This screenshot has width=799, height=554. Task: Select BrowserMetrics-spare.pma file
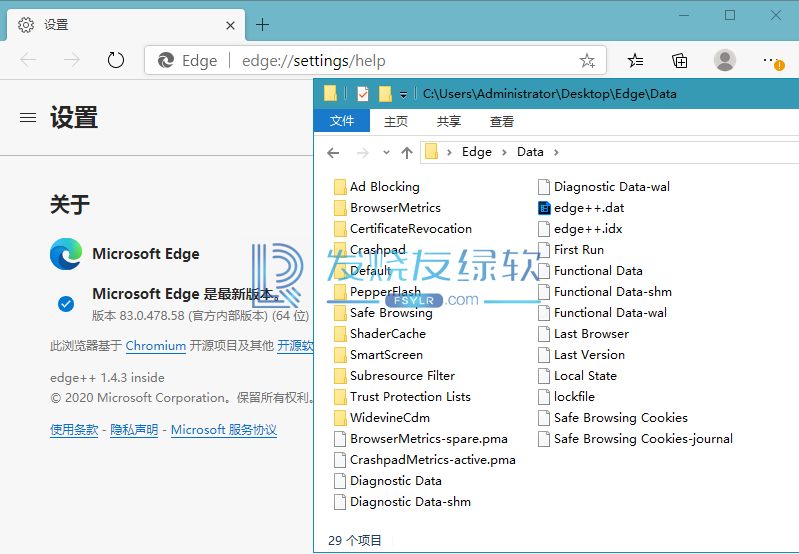421,438
